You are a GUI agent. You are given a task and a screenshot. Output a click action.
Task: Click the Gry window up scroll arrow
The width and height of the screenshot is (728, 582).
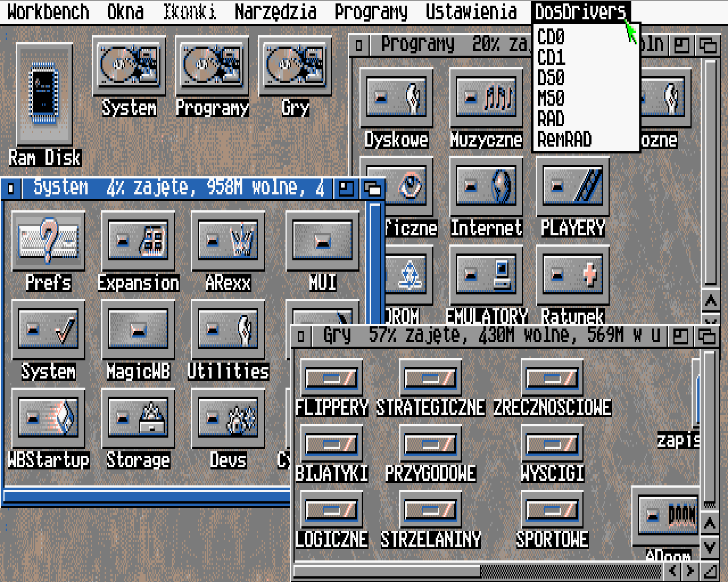tap(709, 524)
